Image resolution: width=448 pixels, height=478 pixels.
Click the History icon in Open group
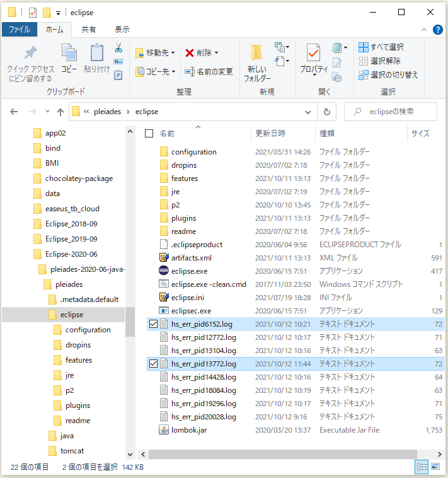337,78
